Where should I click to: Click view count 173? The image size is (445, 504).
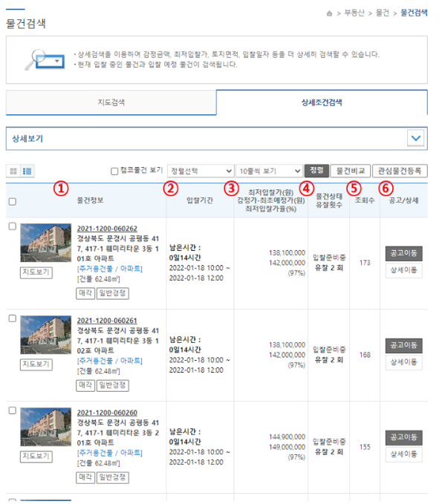(x=365, y=263)
